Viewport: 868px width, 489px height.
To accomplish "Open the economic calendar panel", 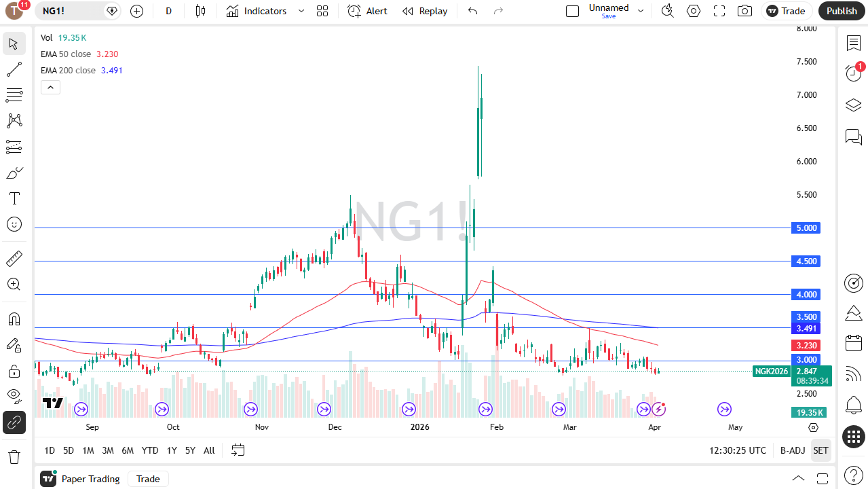I will [854, 343].
